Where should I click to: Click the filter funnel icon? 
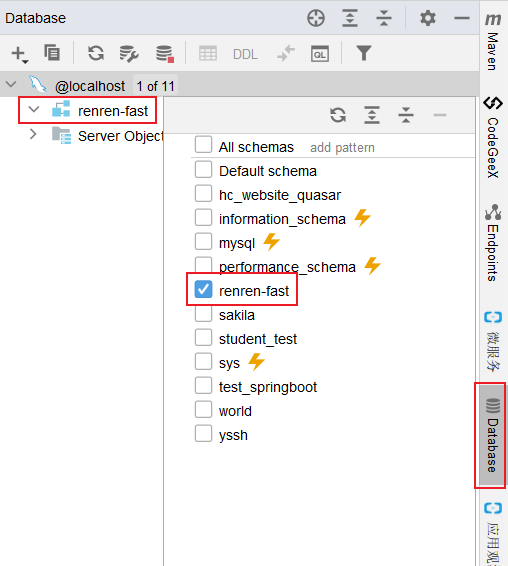tap(364, 53)
